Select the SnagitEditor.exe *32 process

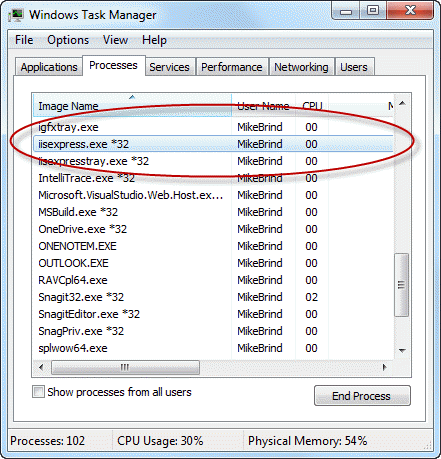[213, 314]
